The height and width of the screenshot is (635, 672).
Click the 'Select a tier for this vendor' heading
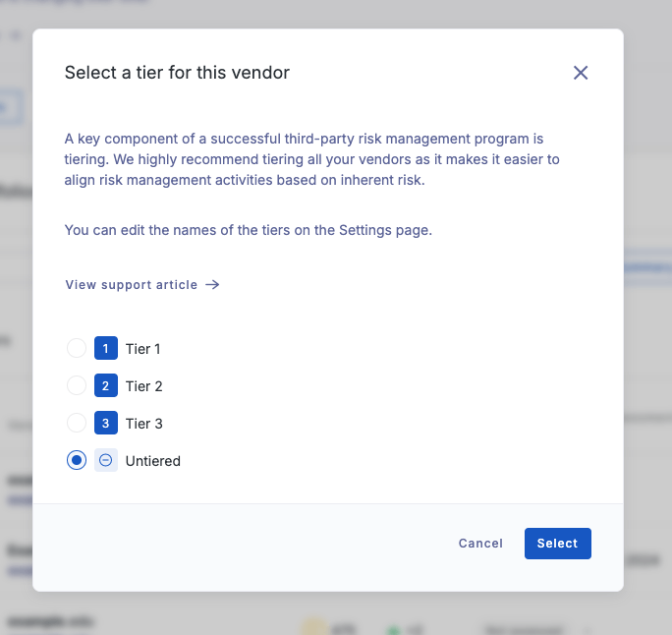coord(177,73)
